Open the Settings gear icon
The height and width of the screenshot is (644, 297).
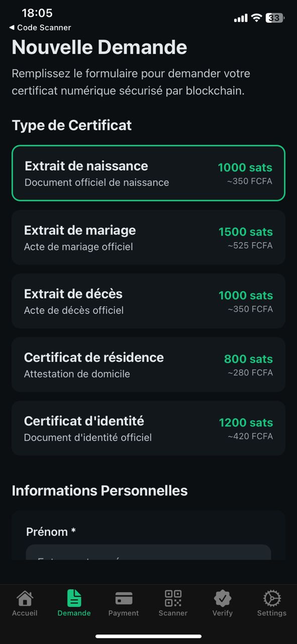pyautogui.click(x=272, y=598)
